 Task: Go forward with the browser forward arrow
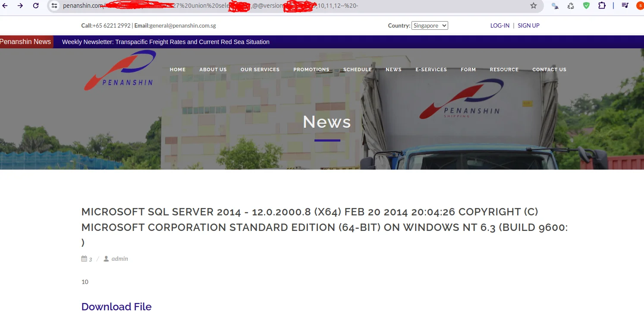[x=20, y=6]
